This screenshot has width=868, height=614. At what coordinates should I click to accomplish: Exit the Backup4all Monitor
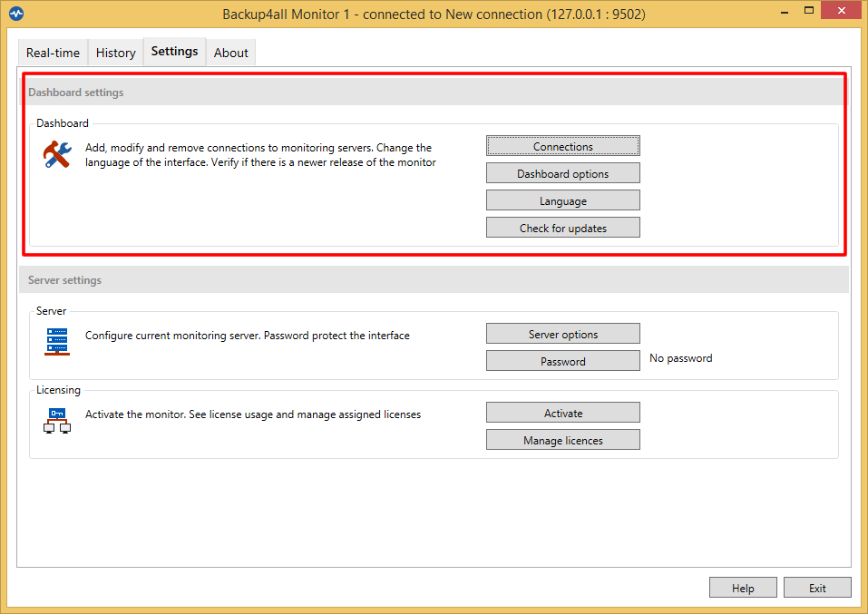pyautogui.click(x=817, y=588)
